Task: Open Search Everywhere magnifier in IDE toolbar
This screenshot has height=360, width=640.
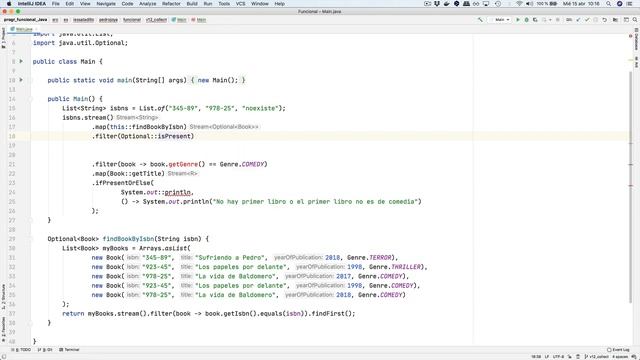Action: [x=635, y=20]
